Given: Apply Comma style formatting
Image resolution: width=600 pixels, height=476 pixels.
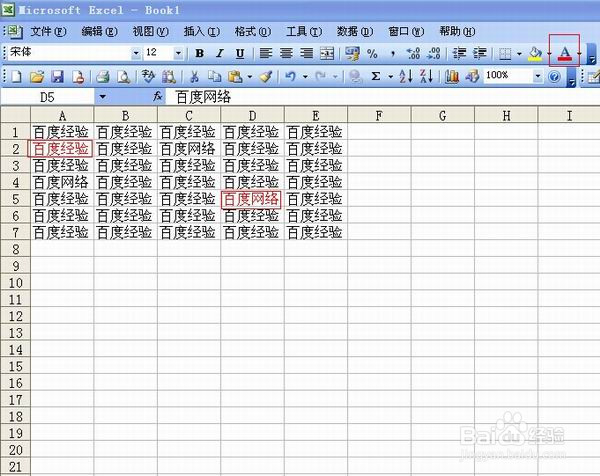Looking at the screenshot, I should point(393,54).
